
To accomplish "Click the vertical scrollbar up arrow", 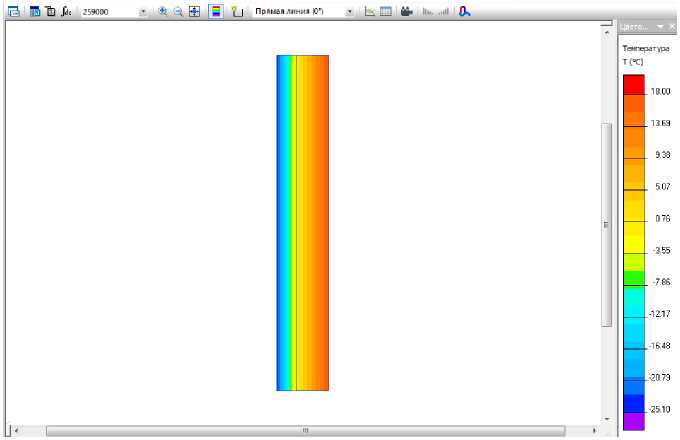I will [x=607, y=33].
